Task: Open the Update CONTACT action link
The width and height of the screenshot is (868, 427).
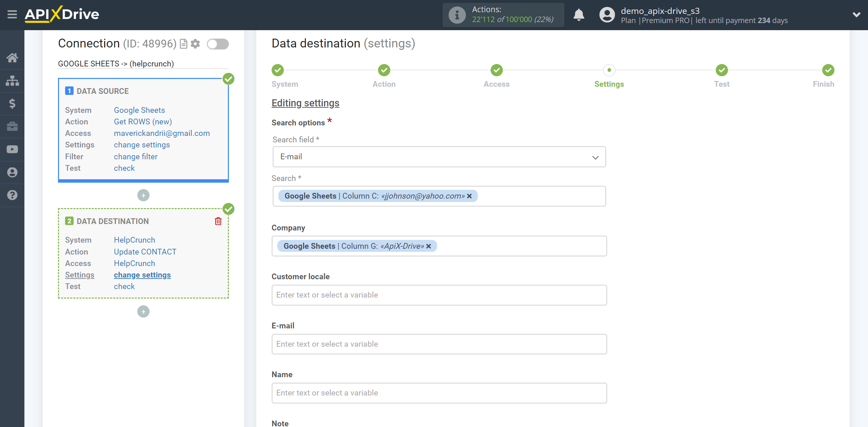Action: [x=145, y=252]
